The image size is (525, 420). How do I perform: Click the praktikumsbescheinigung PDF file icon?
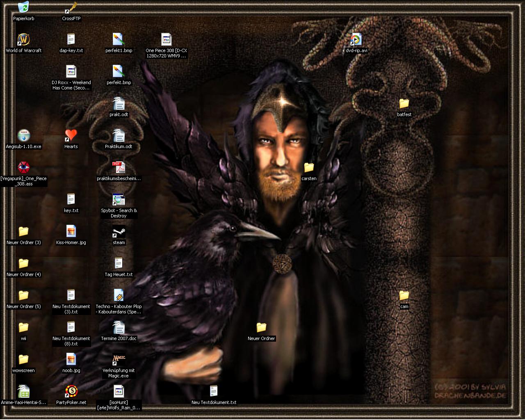pos(119,168)
